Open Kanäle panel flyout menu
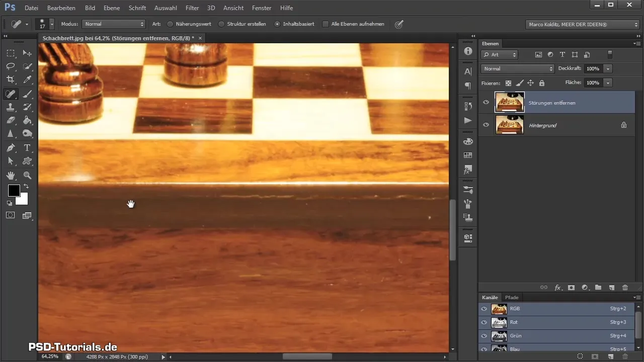The image size is (644, 362). pyautogui.click(x=637, y=298)
